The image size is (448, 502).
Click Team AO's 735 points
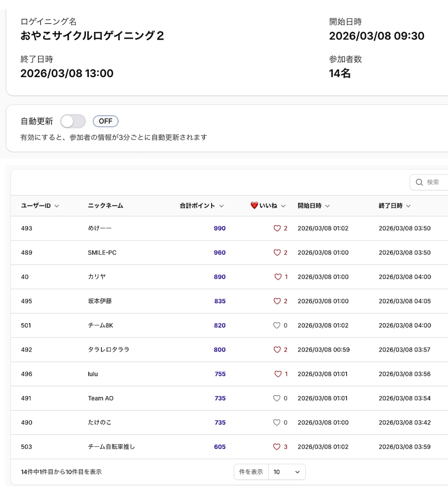tap(220, 398)
